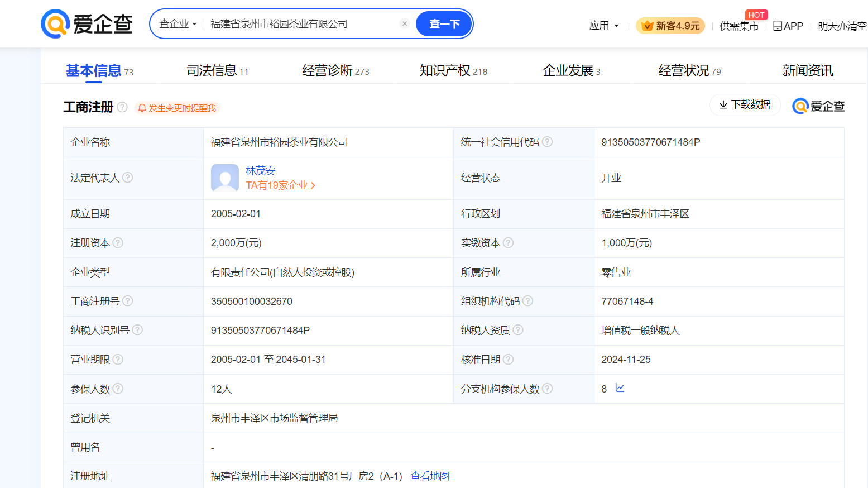Click help icon beside 工商注册号
The width and height of the screenshot is (868, 488).
128,301
